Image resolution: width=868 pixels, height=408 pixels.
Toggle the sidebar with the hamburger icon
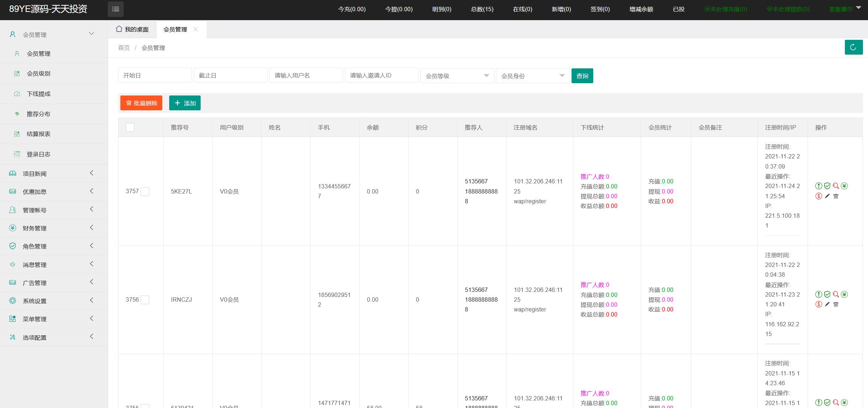[116, 9]
